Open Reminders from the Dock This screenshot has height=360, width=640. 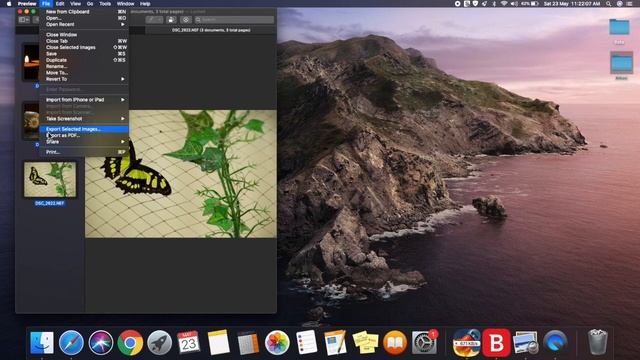point(307,342)
